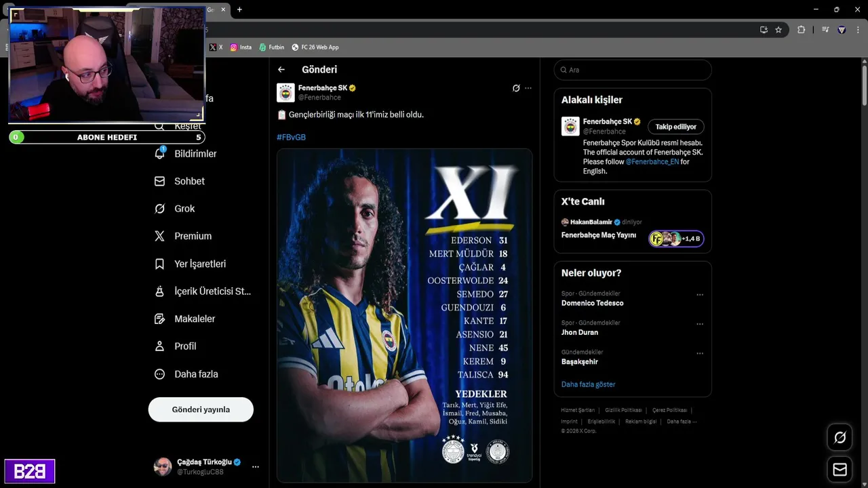Open İçerik Üreticisi Studio
The image size is (868, 488).
203,291
